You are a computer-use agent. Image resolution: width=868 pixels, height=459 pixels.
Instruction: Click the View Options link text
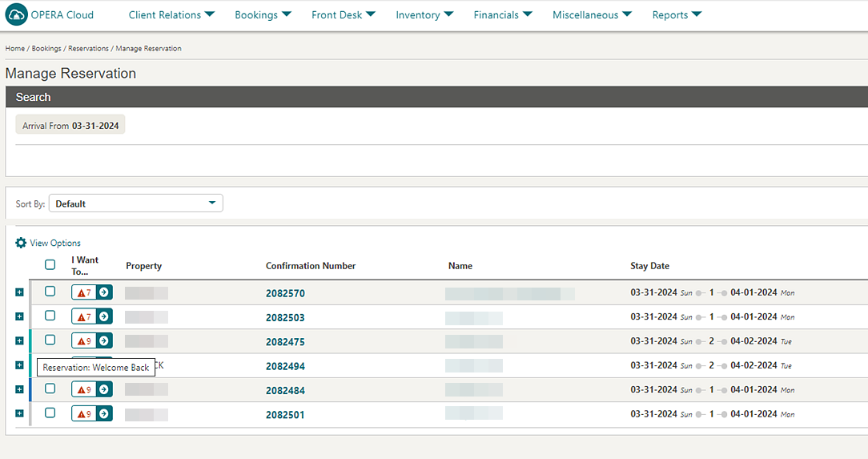click(55, 243)
